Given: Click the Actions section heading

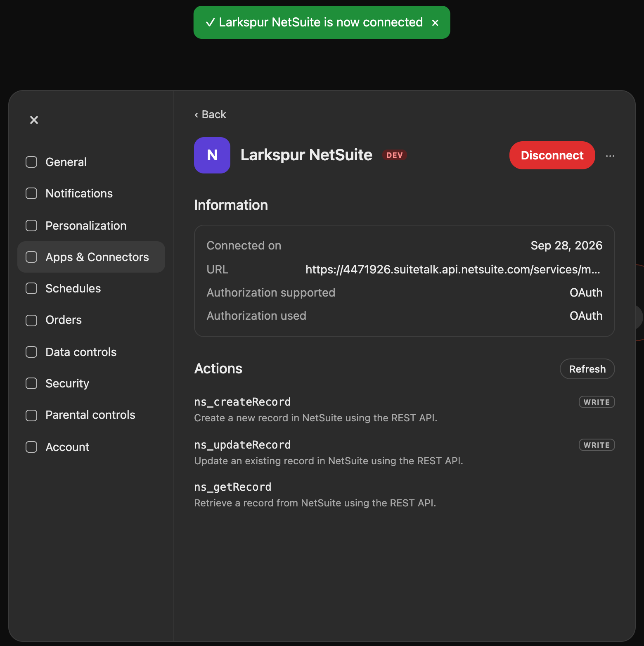Looking at the screenshot, I should (x=218, y=368).
